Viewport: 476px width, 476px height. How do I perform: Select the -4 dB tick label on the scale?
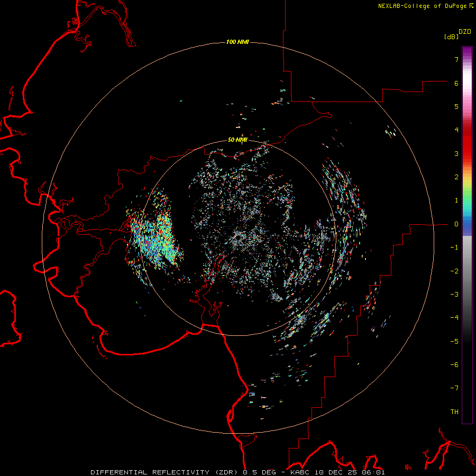pos(454,318)
